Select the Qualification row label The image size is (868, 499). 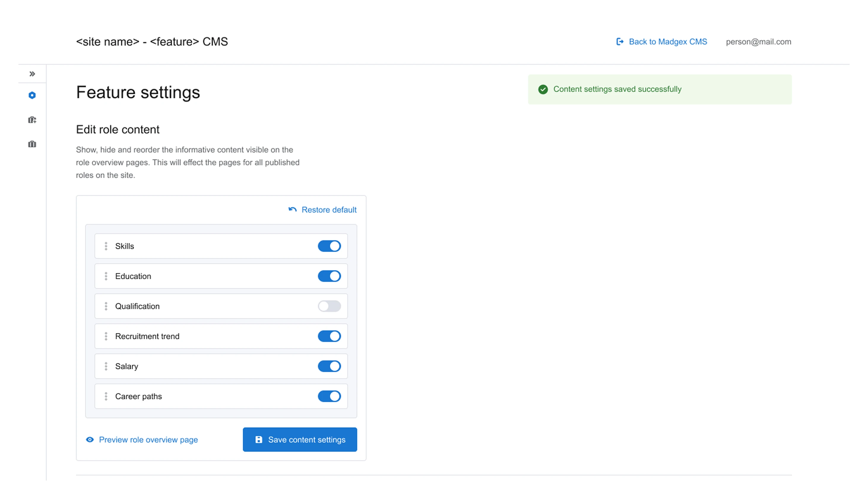tap(137, 306)
